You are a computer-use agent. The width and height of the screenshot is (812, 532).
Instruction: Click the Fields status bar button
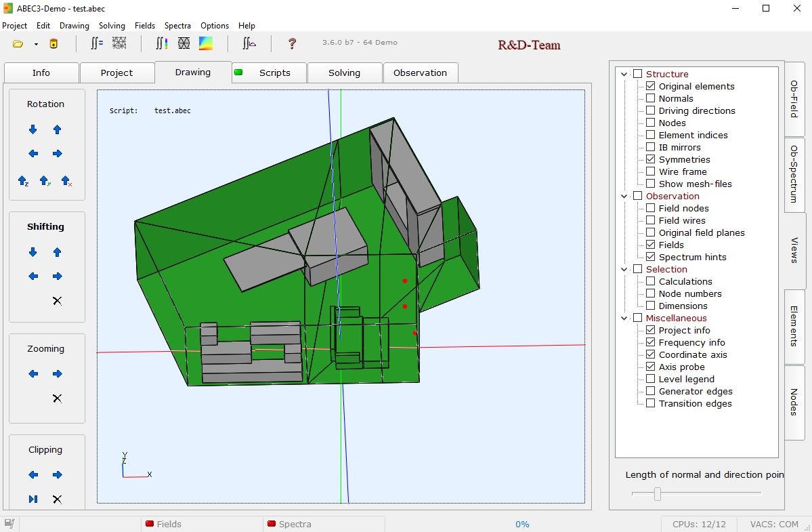[x=164, y=525]
